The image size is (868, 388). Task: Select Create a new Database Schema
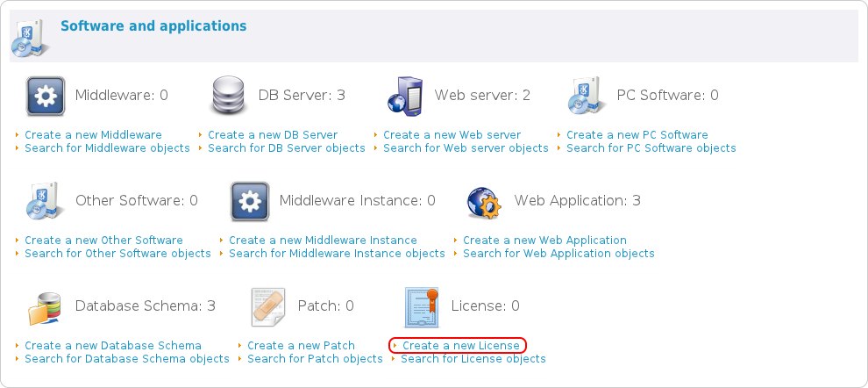coord(113,346)
